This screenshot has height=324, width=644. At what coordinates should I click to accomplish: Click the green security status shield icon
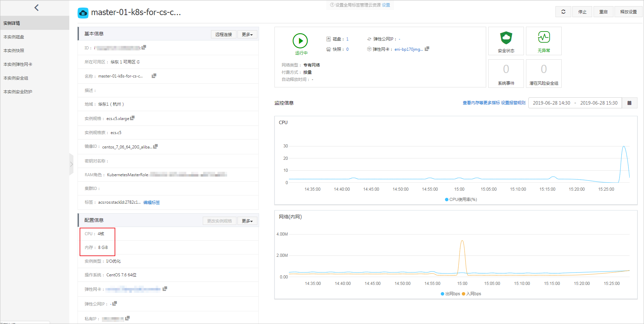[506, 38]
